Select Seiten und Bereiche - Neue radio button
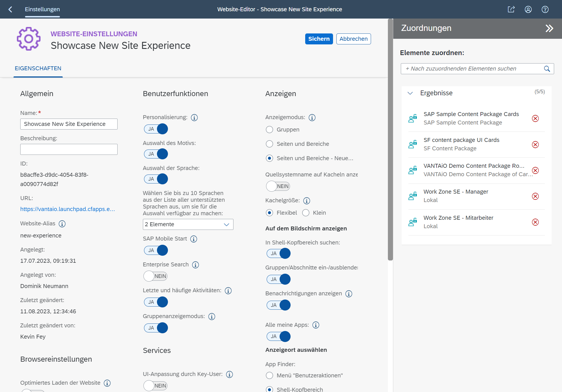Screen dimensions: 562x392 pyautogui.click(x=270, y=158)
